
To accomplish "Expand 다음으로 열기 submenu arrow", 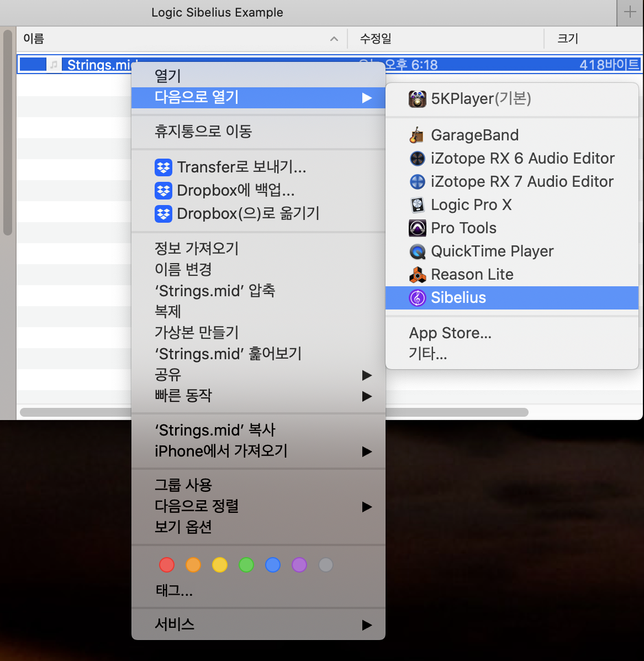I will tap(367, 98).
